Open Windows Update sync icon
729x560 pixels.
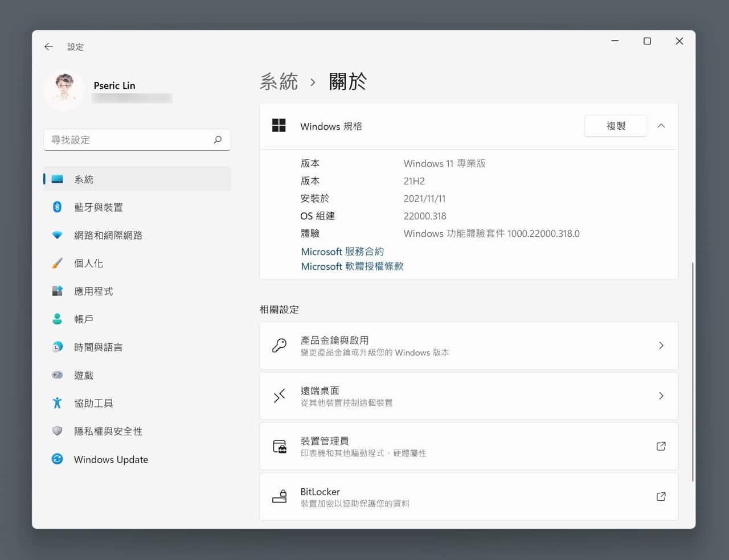(x=57, y=459)
